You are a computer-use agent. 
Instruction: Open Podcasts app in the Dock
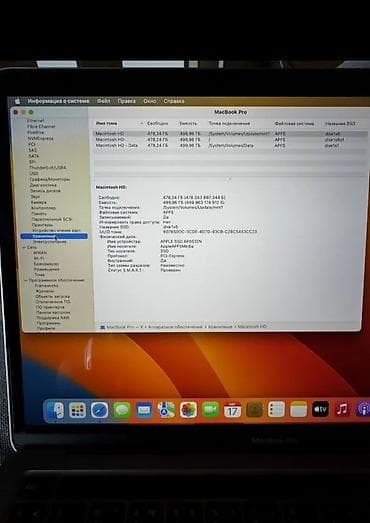[x=363, y=409]
